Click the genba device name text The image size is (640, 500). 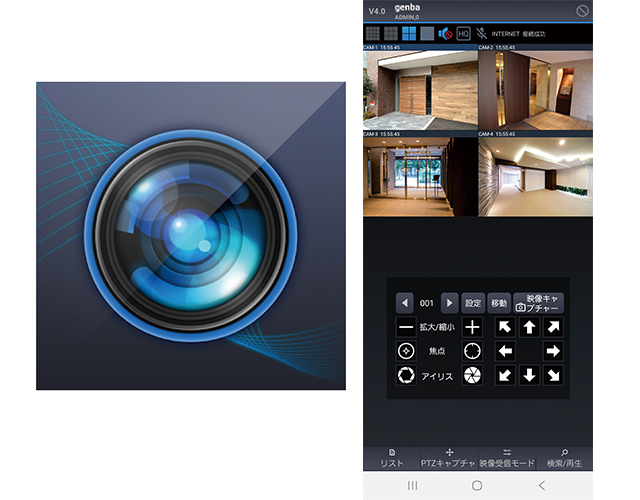(x=407, y=7)
